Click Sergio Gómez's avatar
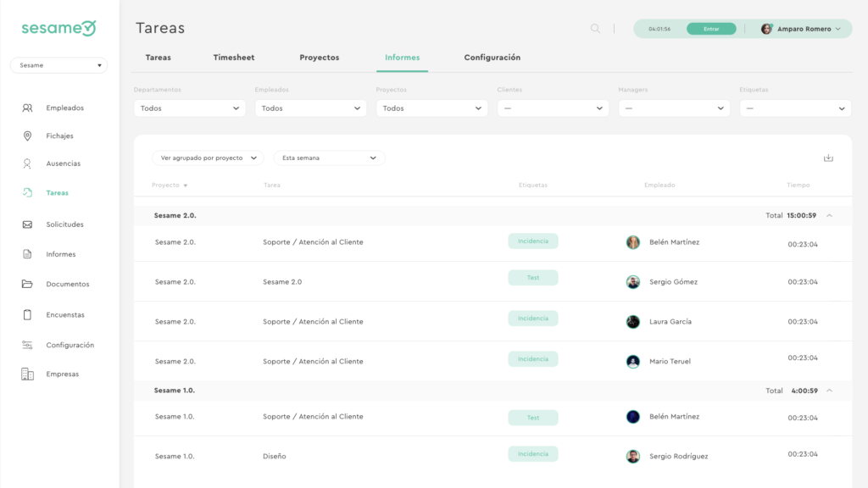 (x=632, y=281)
